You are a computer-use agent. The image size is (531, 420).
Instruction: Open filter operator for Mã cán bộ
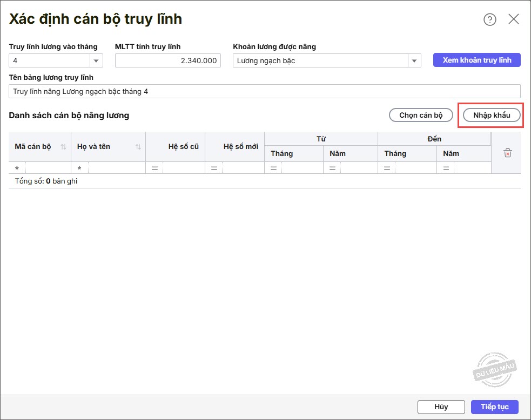click(17, 168)
